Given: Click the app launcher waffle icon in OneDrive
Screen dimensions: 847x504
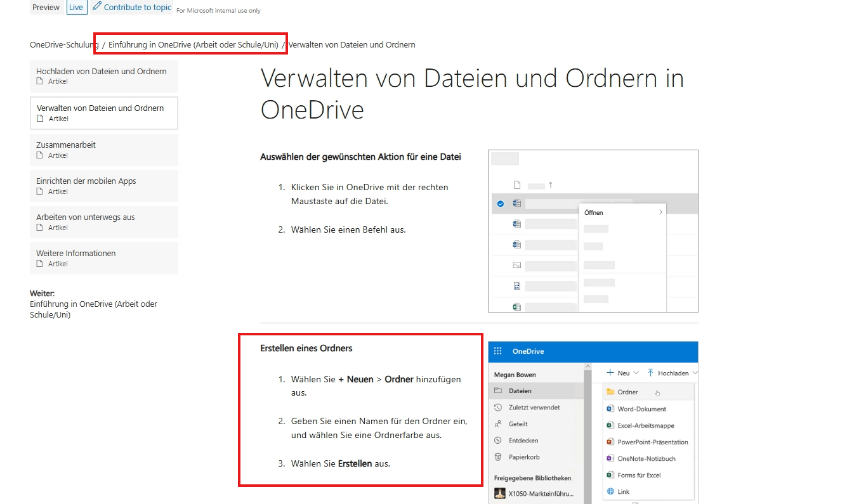Looking at the screenshot, I should [498, 351].
